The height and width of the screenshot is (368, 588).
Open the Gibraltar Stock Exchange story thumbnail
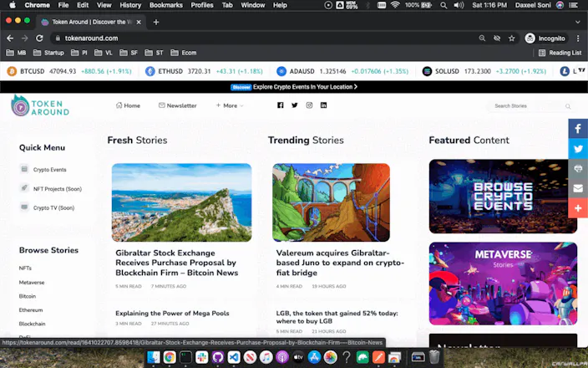coord(181,202)
